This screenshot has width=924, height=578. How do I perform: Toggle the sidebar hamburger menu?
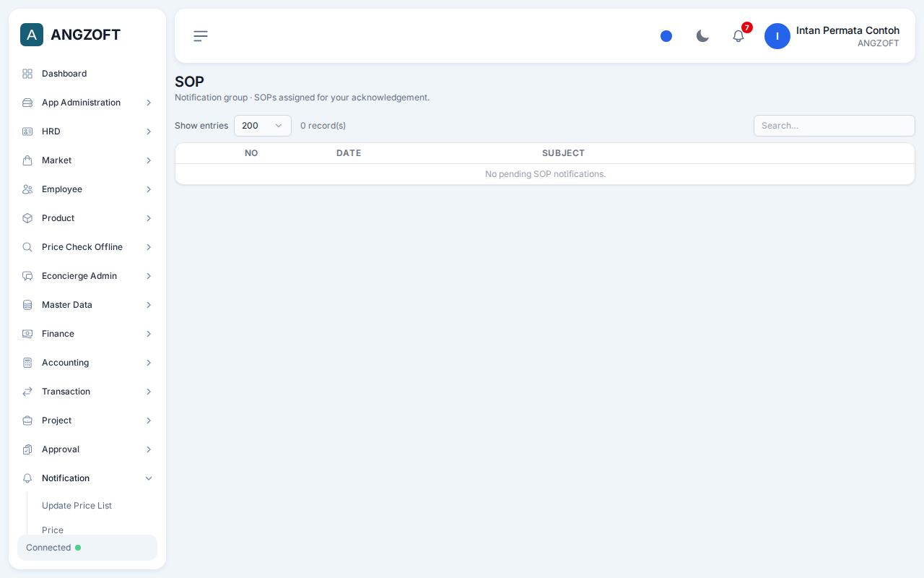(x=201, y=36)
